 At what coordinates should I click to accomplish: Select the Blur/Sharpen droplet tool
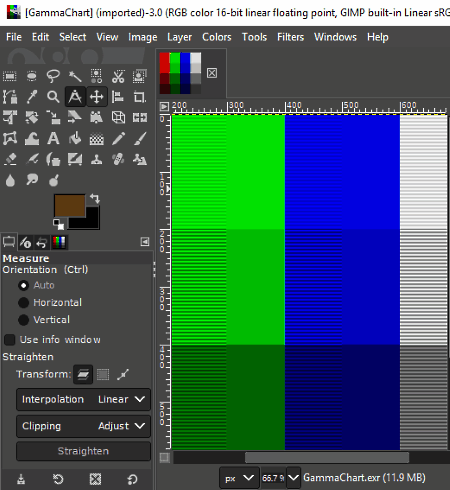point(10,180)
